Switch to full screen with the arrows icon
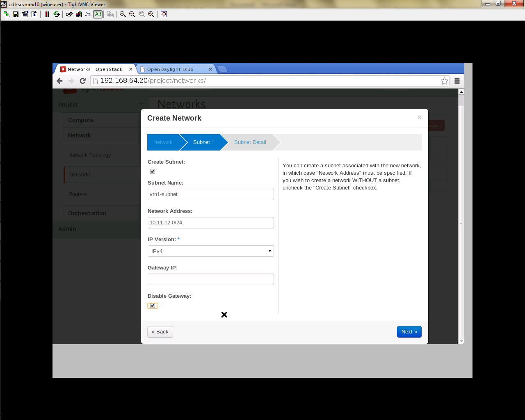Screen dimensions: 525x420 coord(164,14)
